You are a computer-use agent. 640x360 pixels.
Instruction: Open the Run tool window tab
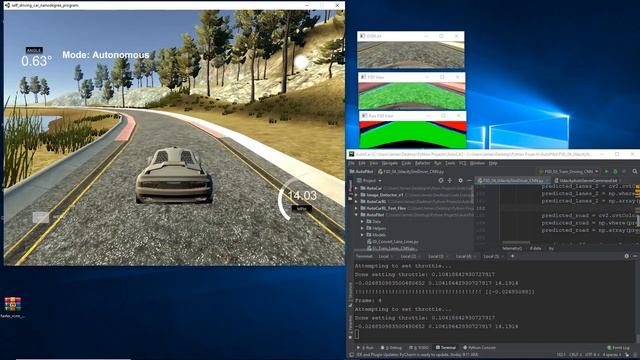click(365, 348)
